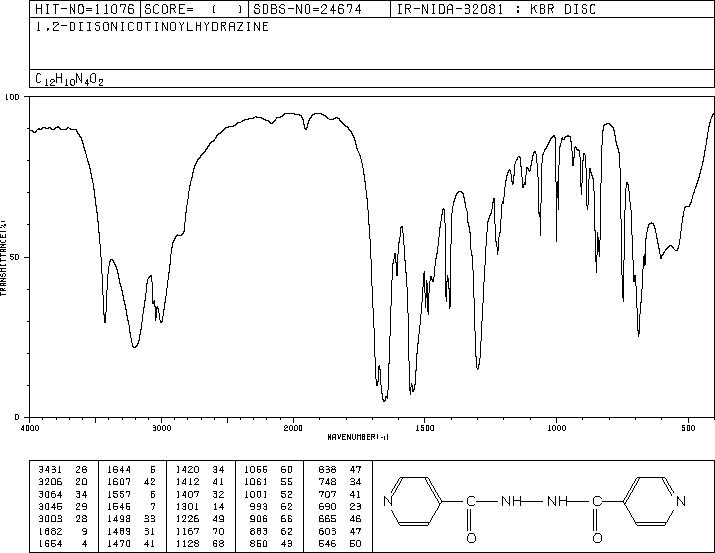This screenshot has height=553, width=715.
Task: Select peak table value 1470
Action: pyautogui.click(x=119, y=543)
